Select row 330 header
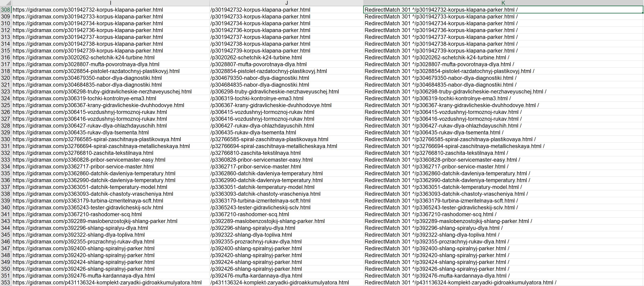 [x=5, y=139]
